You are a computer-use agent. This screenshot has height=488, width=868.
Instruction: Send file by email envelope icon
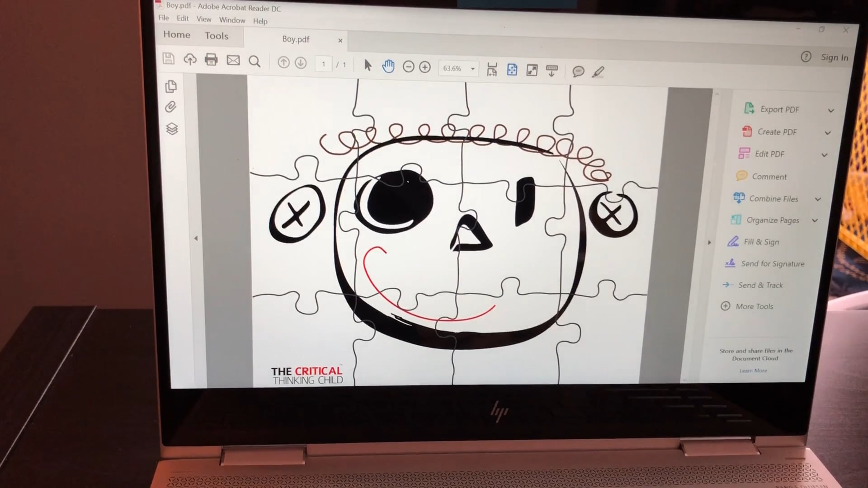pyautogui.click(x=233, y=61)
